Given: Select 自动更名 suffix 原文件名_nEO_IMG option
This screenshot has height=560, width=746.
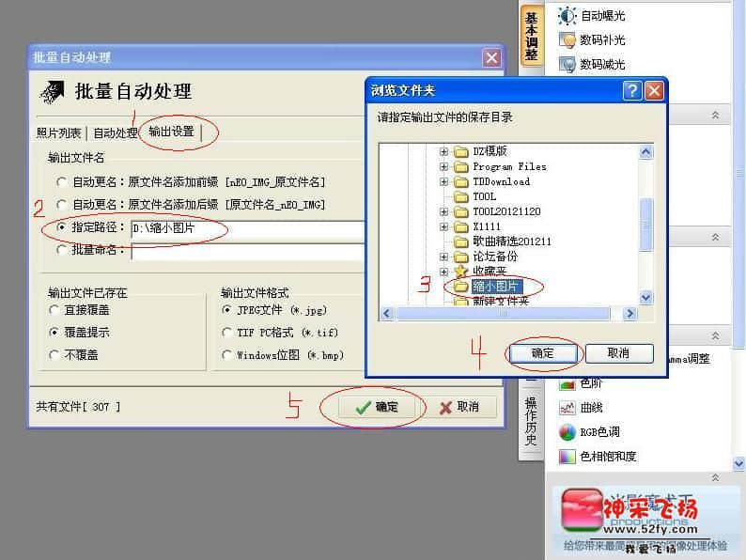Looking at the screenshot, I should tap(61, 205).
